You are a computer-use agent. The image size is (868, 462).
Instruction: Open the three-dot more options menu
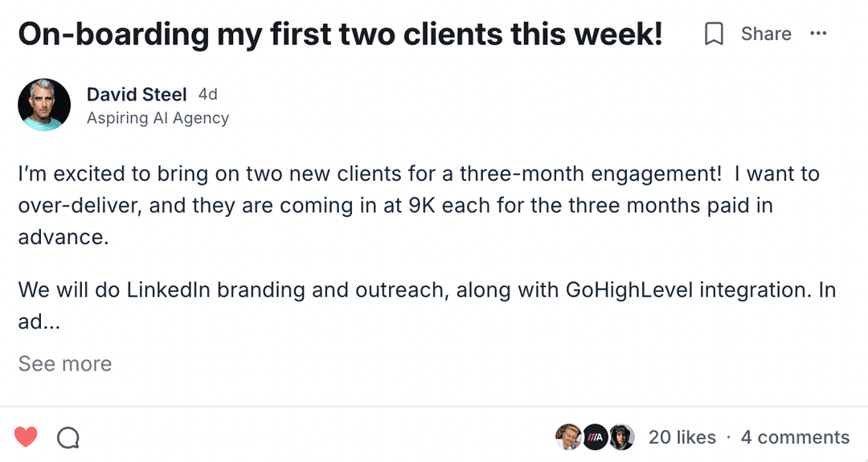818,34
